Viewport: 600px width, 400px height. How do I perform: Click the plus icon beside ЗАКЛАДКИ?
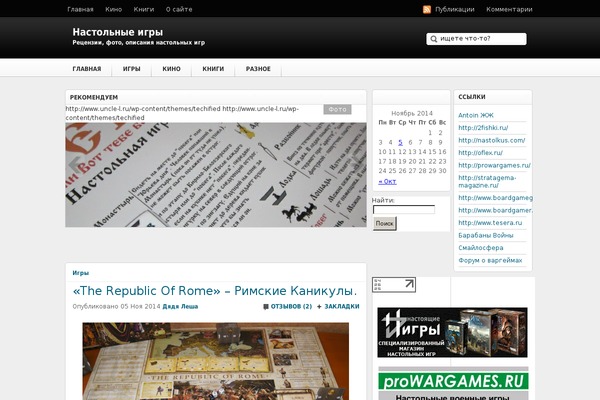coord(319,307)
